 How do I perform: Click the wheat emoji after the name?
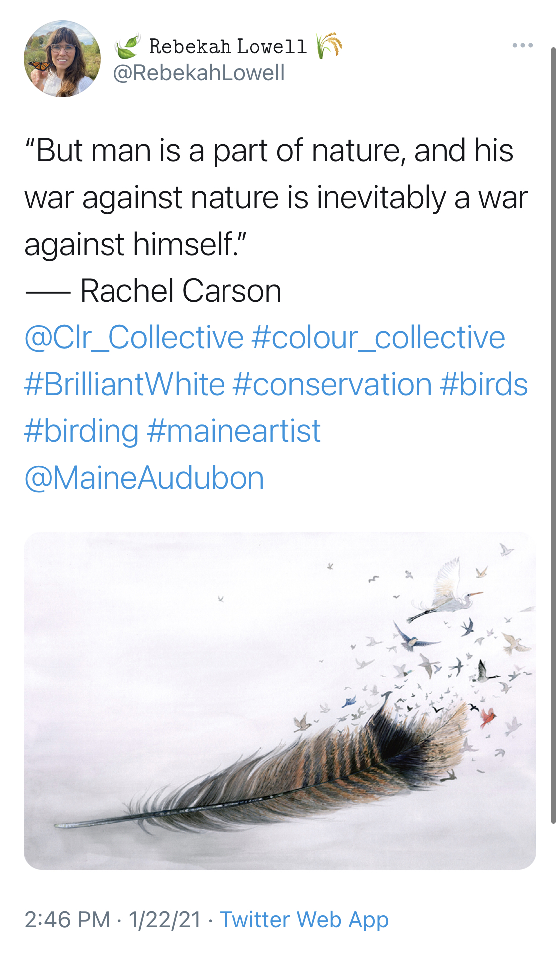click(329, 46)
